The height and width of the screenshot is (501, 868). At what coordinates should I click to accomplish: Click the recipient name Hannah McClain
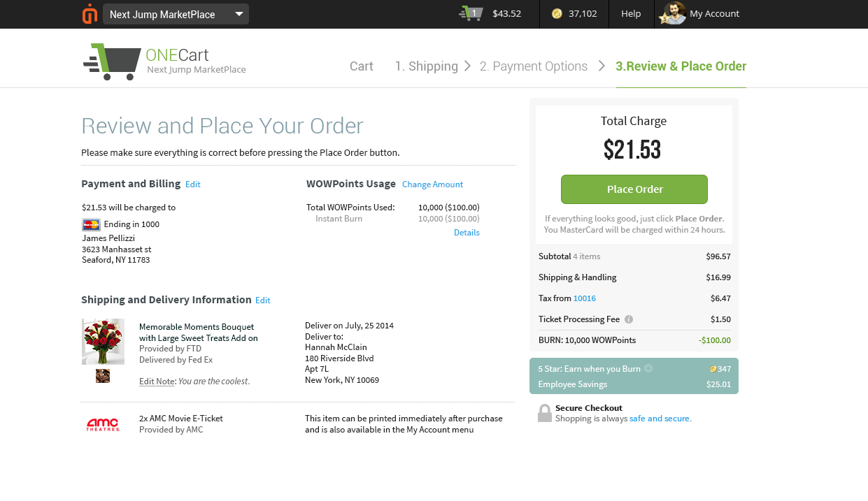[336, 347]
